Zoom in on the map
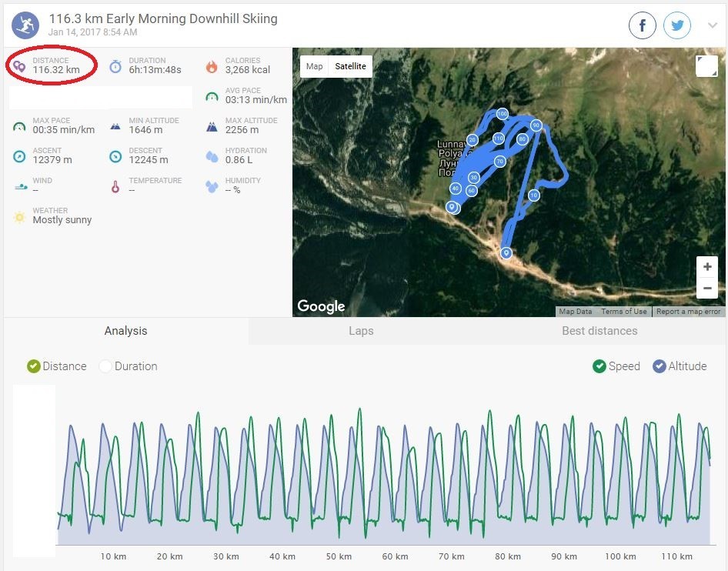The height and width of the screenshot is (571, 728). pyautogui.click(x=707, y=267)
